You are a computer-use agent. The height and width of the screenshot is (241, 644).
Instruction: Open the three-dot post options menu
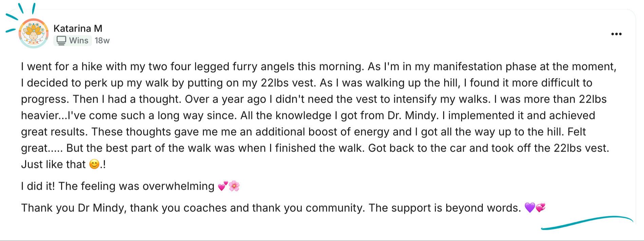pos(616,34)
